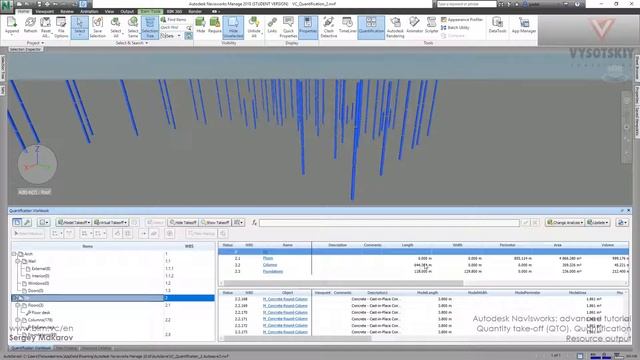This screenshot has height=360, width=640.
Task: Open the Foundations link in takeoff table
Action: tap(273, 271)
